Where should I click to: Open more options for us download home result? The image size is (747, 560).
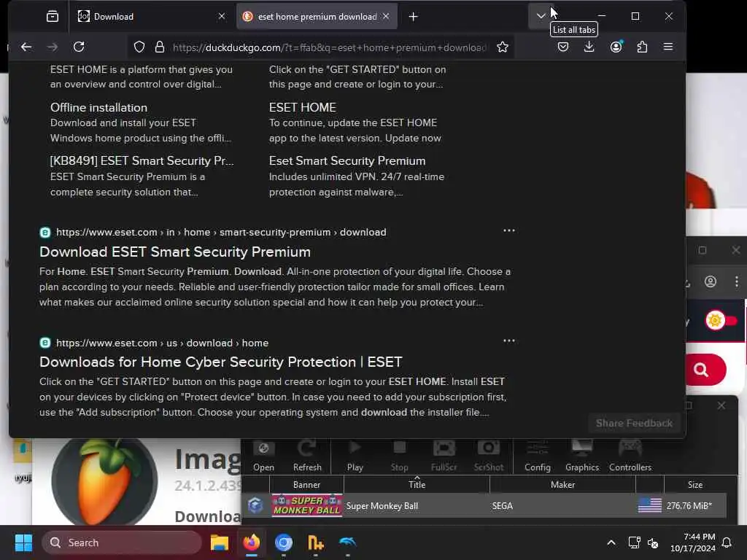(508, 341)
